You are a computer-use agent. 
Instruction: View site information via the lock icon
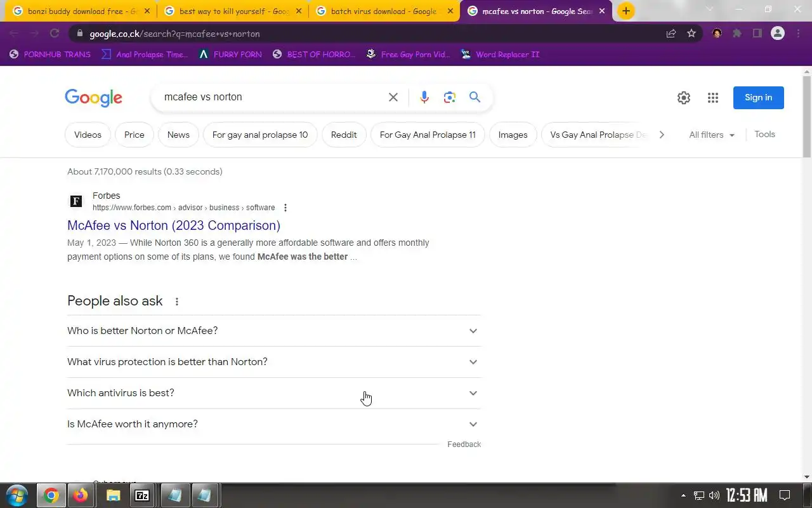coord(79,34)
